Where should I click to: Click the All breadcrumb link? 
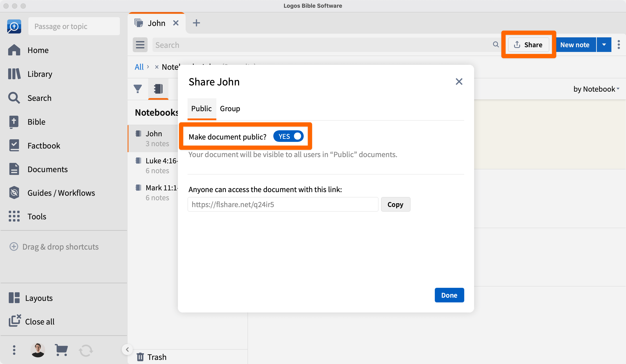pos(139,67)
